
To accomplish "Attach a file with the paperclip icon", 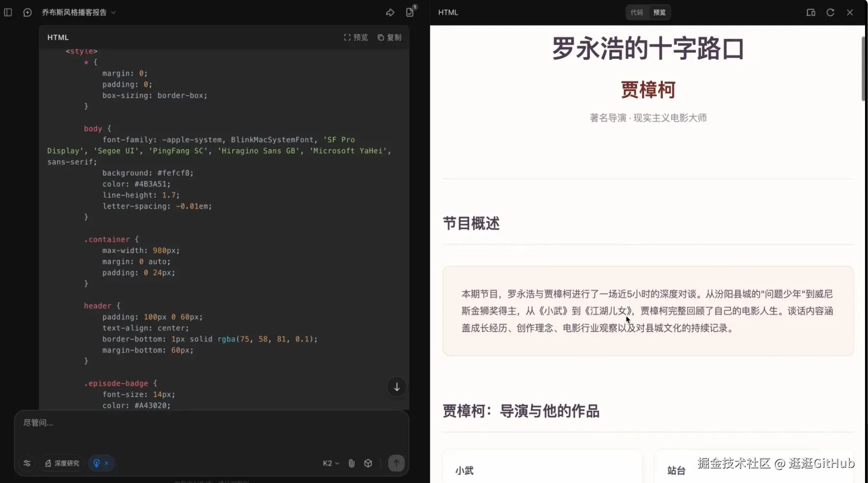I will [351, 463].
